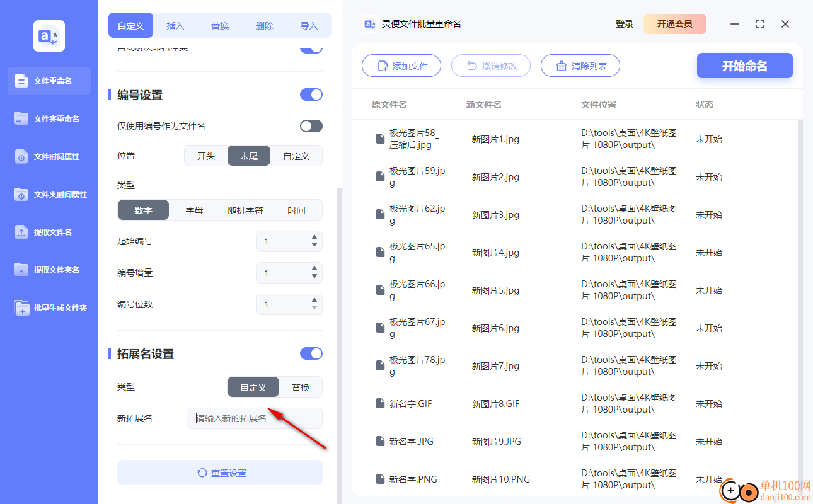Choose 随机字符 numbering type
Screen dimensions: 813x504
(x=245, y=210)
